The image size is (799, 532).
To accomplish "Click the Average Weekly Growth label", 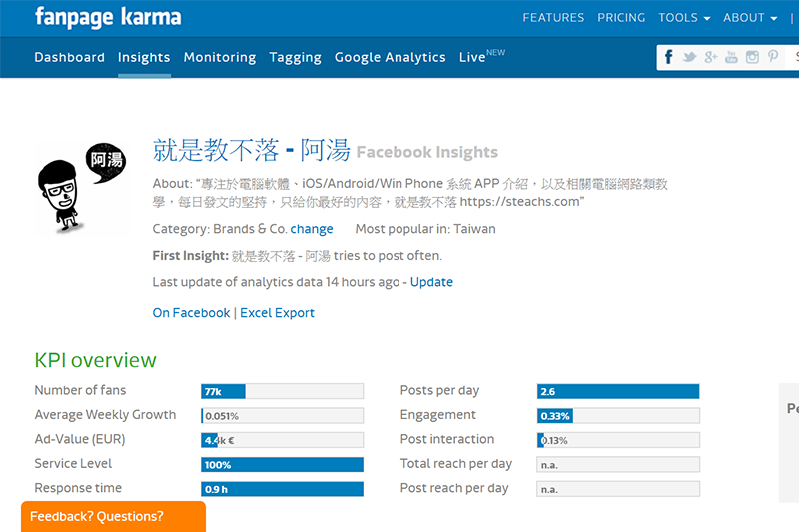I will [105, 415].
